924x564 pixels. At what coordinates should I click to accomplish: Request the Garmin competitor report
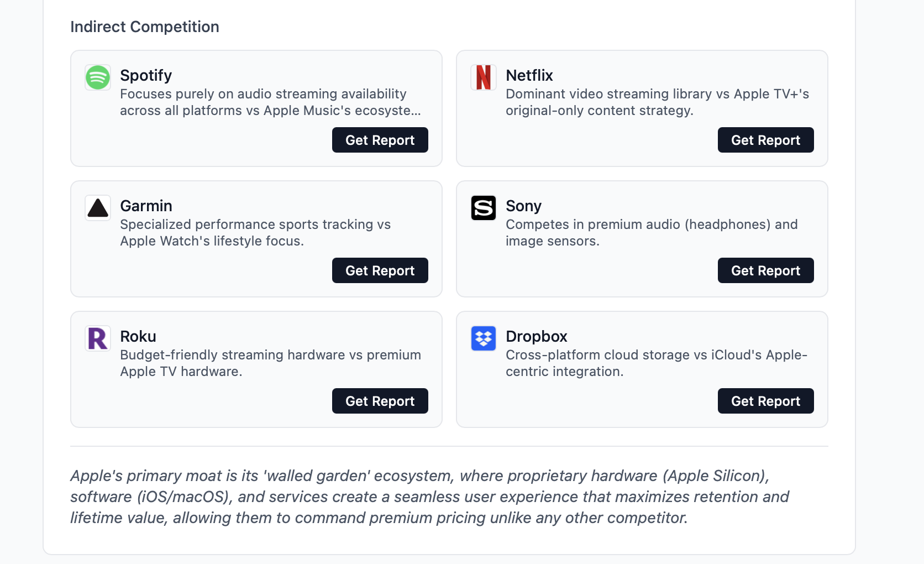380,271
